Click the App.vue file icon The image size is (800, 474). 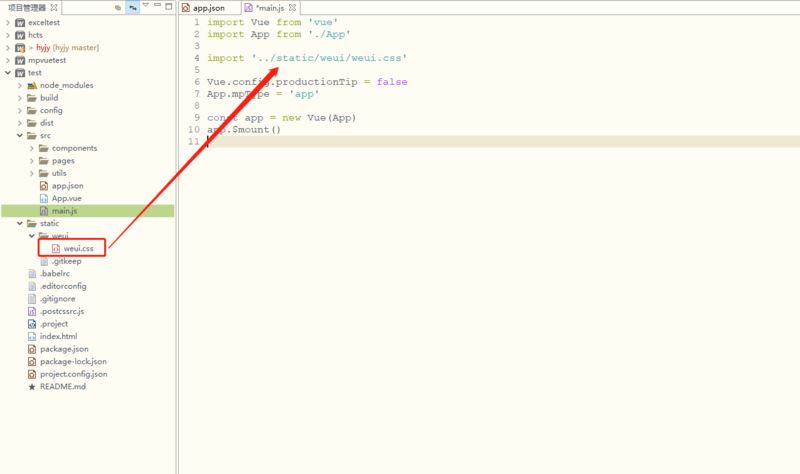pyautogui.click(x=44, y=198)
